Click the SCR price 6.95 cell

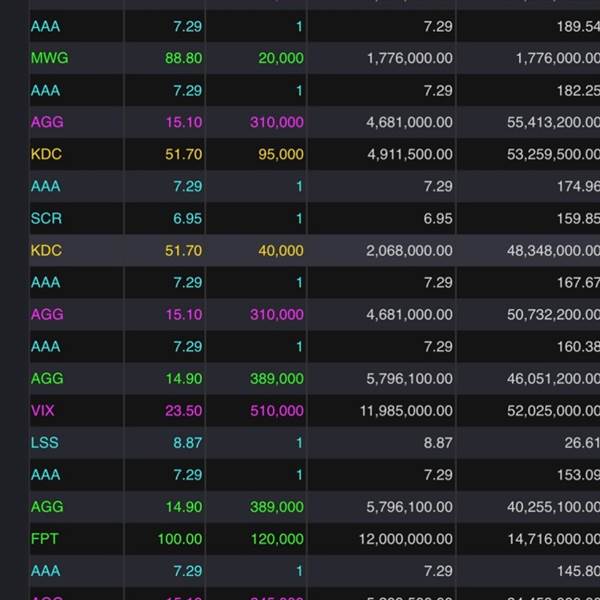[x=186, y=218]
